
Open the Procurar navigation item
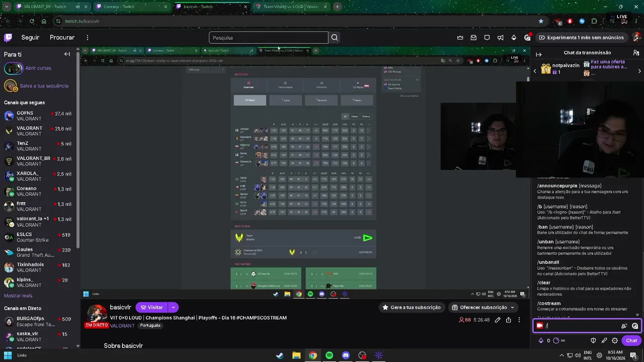coord(62,38)
